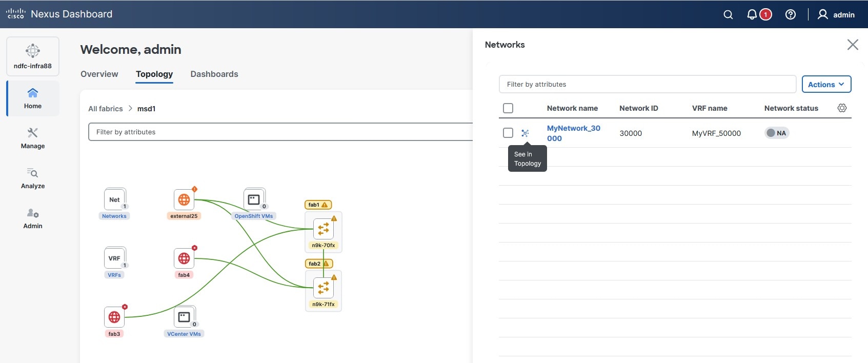The width and height of the screenshot is (868, 363).
Task: Click VRFs label under VRF node
Action: point(114,275)
